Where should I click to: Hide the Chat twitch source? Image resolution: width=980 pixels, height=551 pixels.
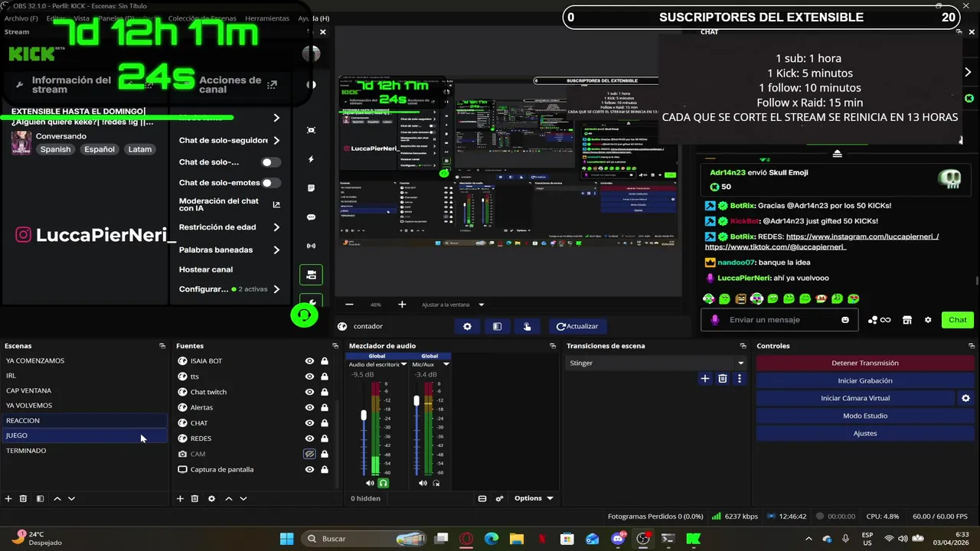click(x=309, y=392)
